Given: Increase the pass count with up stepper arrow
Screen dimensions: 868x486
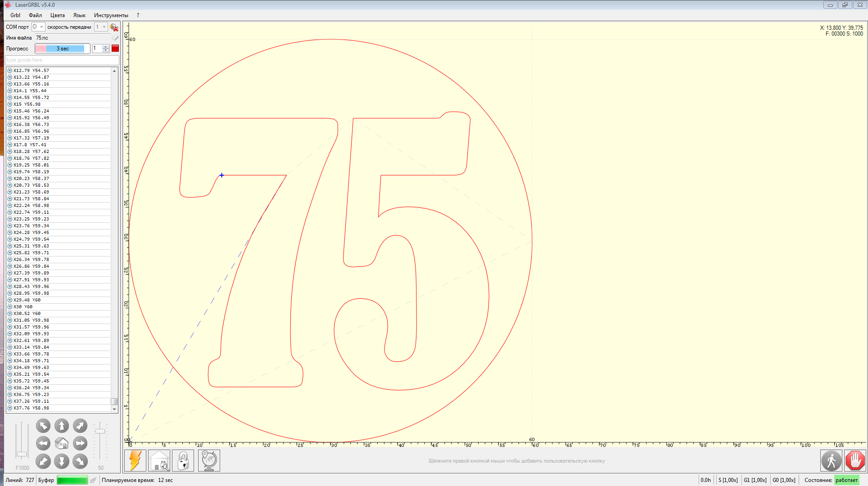Looking at the screenshot, I should pos(106,46).
